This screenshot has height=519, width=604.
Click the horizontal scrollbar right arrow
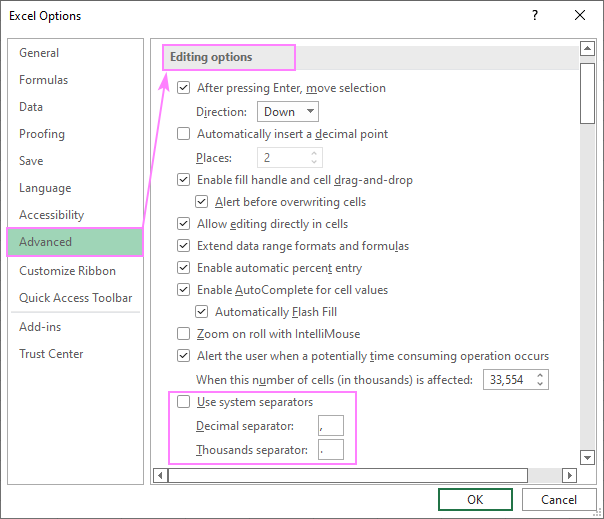point(569,475)
